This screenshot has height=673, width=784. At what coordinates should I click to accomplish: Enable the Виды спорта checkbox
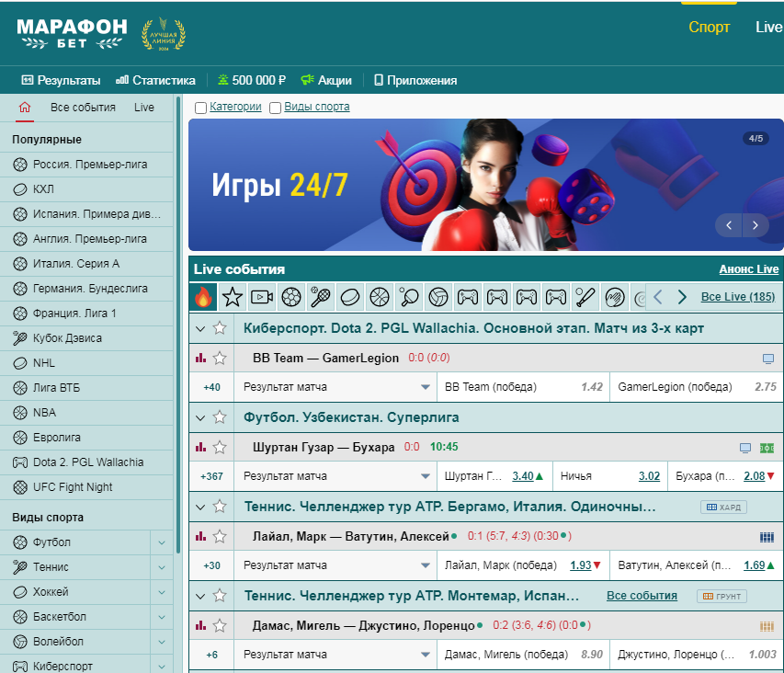click(x=275, y=108)
